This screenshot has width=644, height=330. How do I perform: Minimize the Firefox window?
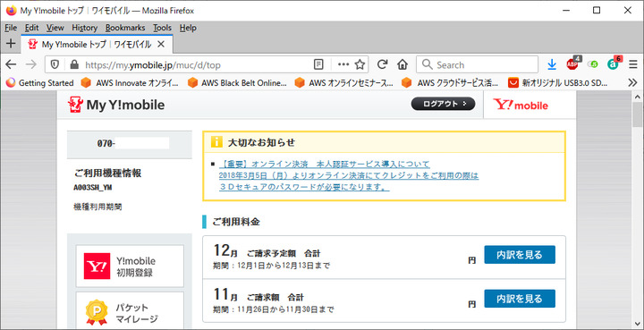click(565, 10)
